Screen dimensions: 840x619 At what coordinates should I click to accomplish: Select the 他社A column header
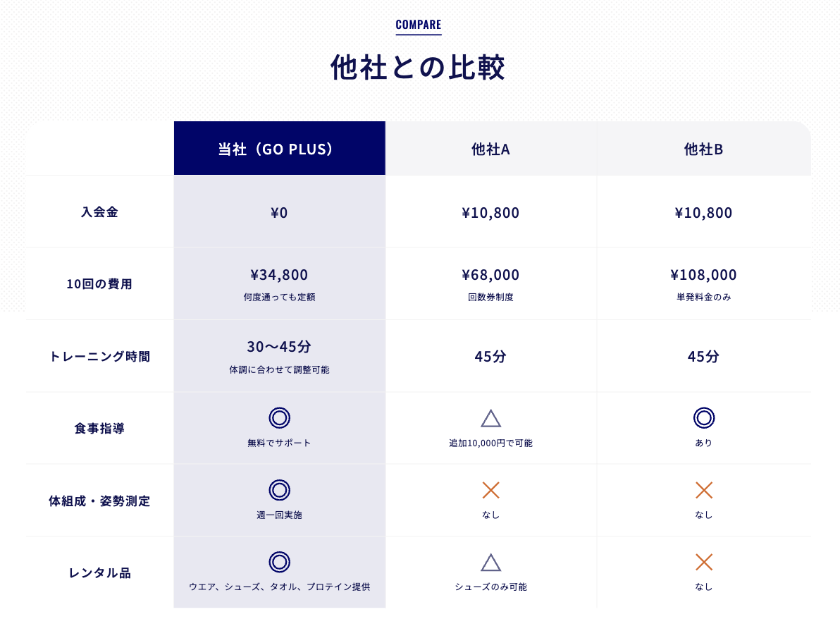491,148
